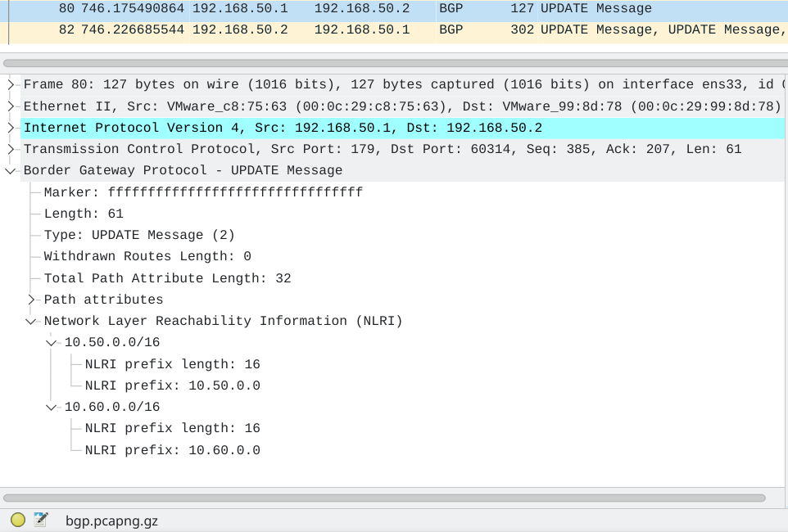This screenshot has height=532, width=788.
Task: Select packet 82 in the packet list
Action: [328, 29]
